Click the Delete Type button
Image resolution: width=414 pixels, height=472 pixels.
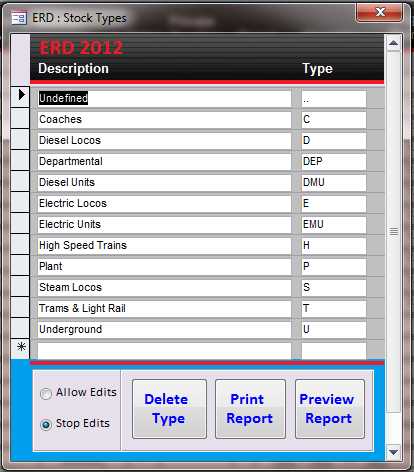[169, 409]
